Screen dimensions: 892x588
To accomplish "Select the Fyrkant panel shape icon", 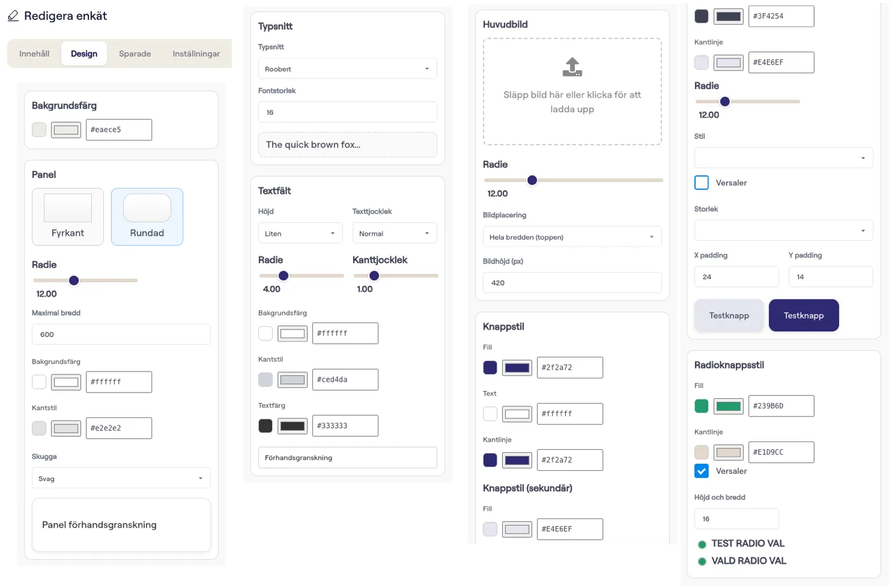I will [x=68, y=208].
